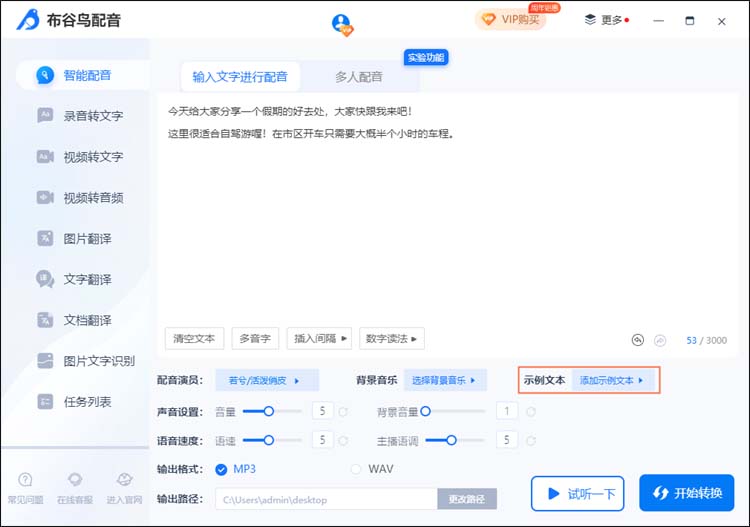Click the 布谷鸟配音 bird logo

tap(28, 20)
